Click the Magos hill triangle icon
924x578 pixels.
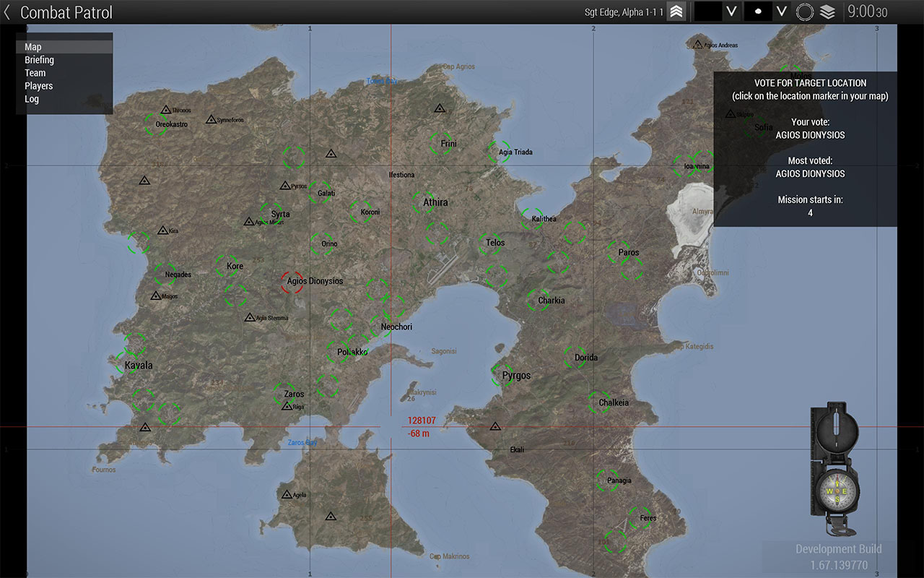tap(155, 296)
